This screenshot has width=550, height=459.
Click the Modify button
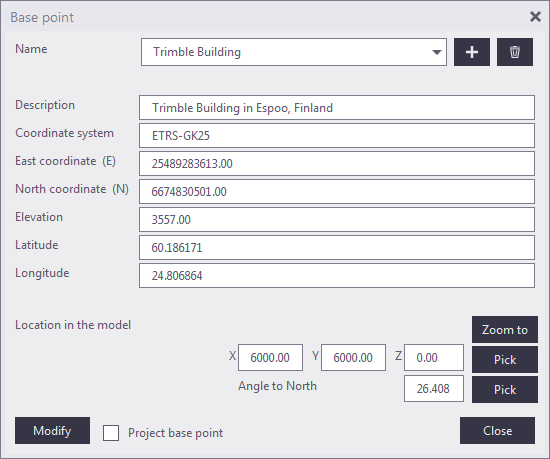click(x=52, y=431)
